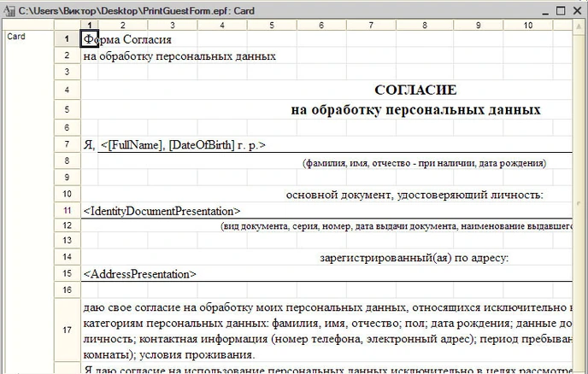
Task: Select the Card named area label
Action: coord(16,38)
